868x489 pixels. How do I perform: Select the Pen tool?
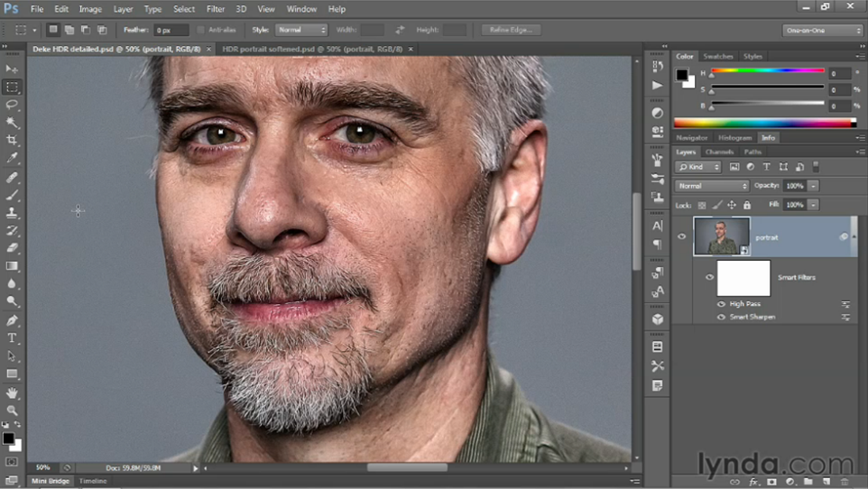(12, 320)
